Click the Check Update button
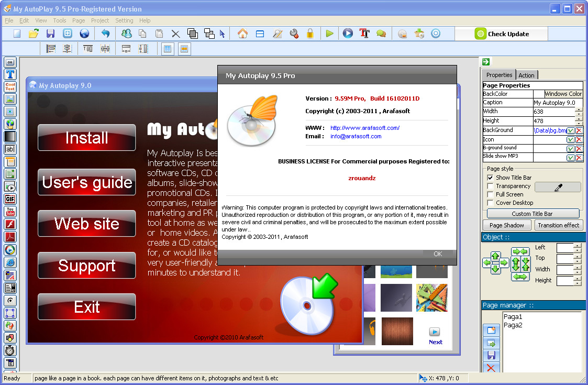This screenshot has width=588, height=385. pyautogui.click(x=502, y=34)
